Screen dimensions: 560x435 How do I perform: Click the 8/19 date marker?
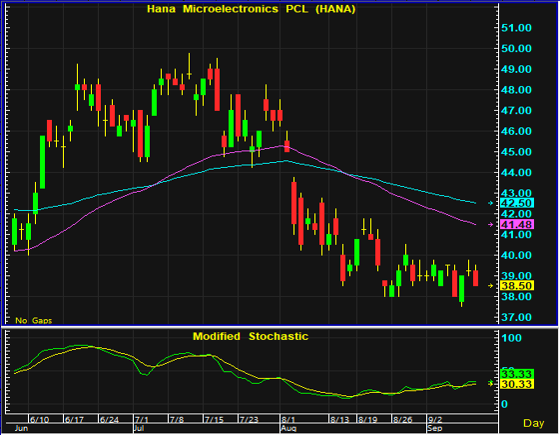coord(368,420)
